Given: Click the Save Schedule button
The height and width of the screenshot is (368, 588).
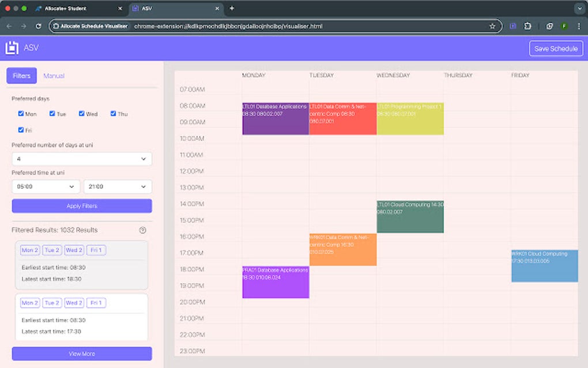Looking at the screenshot, I should [556, 48].
